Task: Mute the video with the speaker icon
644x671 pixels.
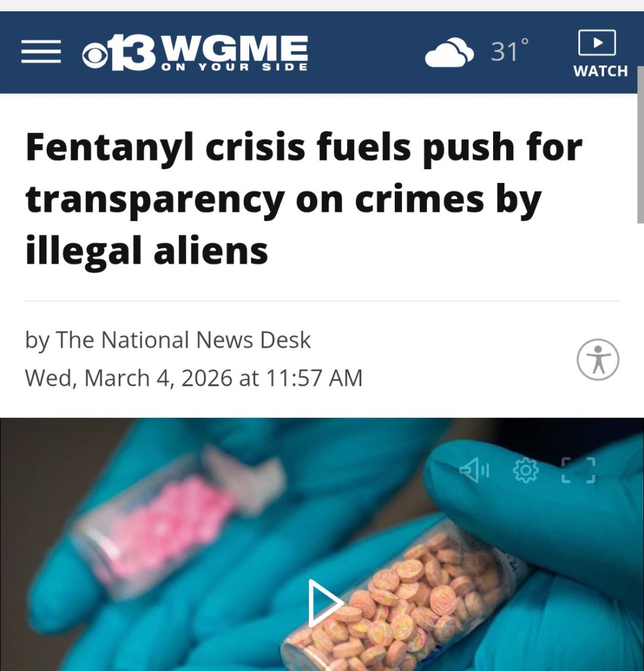Action: coord(474,470)
